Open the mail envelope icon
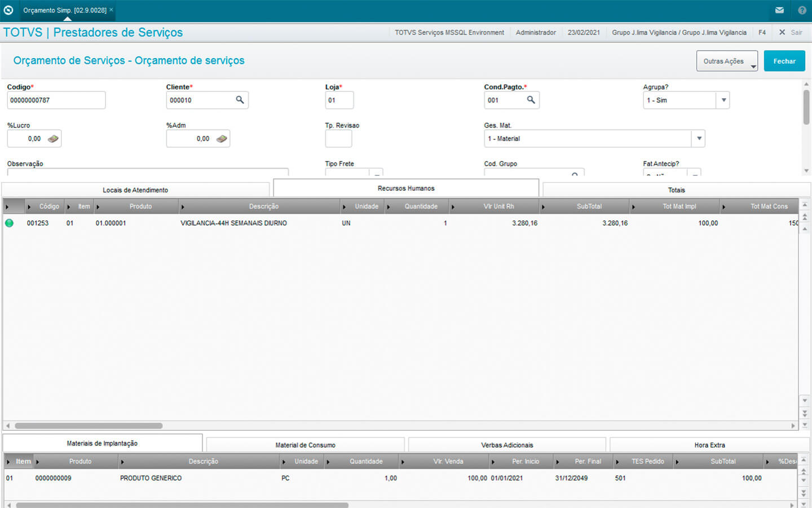 coord(779,10)
